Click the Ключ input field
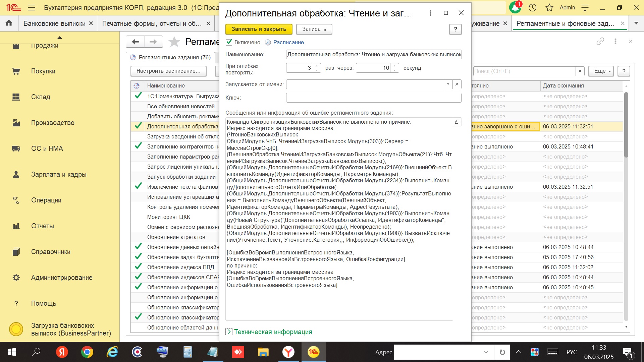 (x=374, y=98)
